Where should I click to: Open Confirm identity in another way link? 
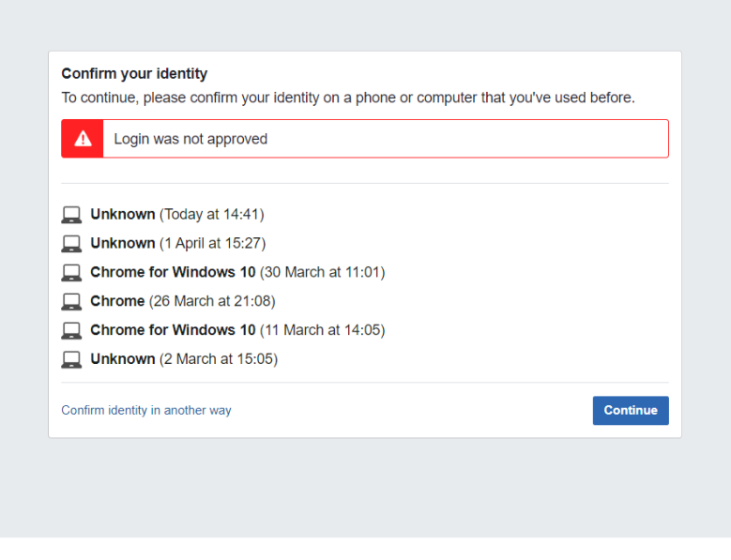pyautogui.click(x=146, y=411)
